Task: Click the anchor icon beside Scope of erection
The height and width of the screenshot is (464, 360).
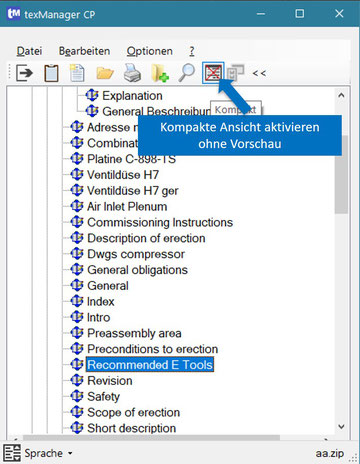Action: click(77, 412)
